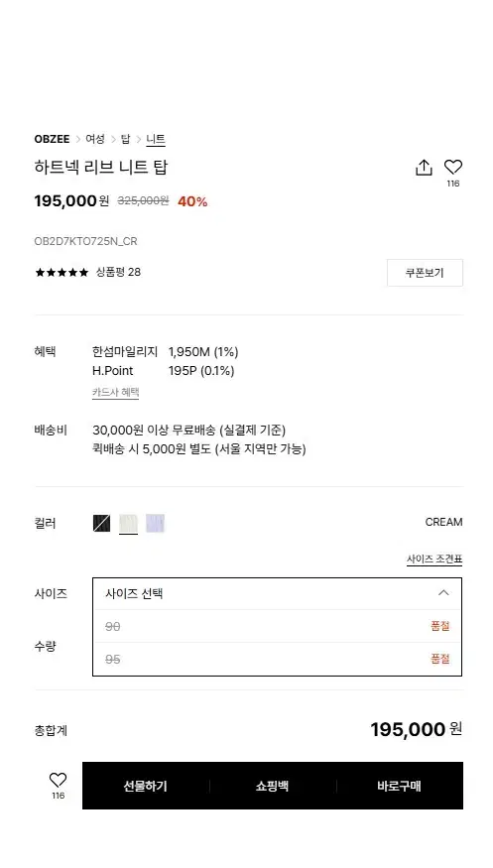The image size is (493, 868).
Task: Select sold-out size 95 option
Action: 277,659
